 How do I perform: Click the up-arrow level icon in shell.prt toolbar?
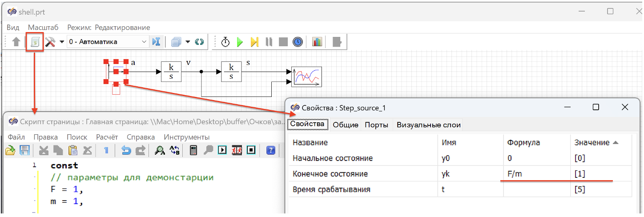click(16, 42)
